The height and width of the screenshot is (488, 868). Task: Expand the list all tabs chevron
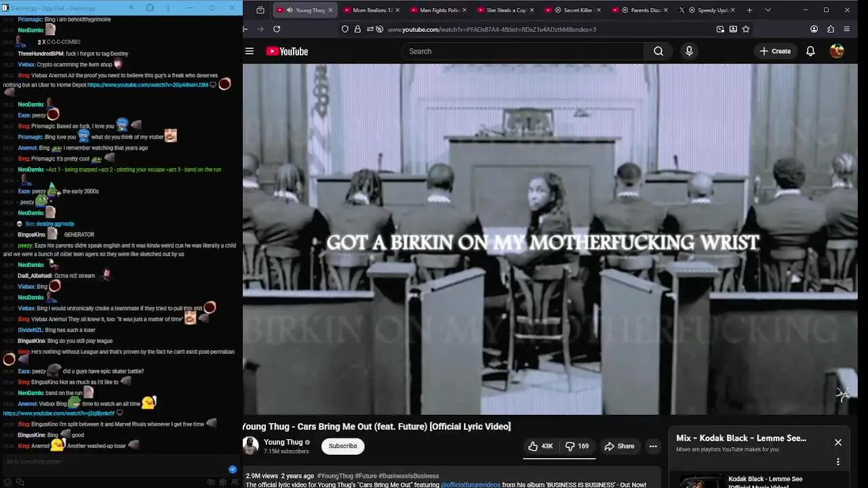[x=768, y=10]
